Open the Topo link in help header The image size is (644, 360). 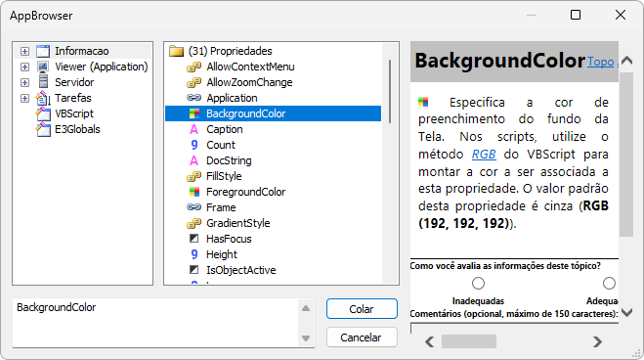600,62
